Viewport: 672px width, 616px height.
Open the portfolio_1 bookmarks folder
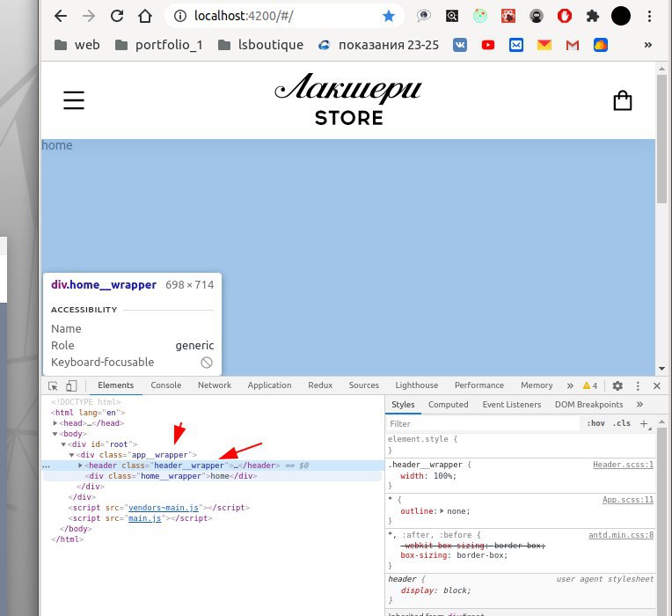coord(158,45)
